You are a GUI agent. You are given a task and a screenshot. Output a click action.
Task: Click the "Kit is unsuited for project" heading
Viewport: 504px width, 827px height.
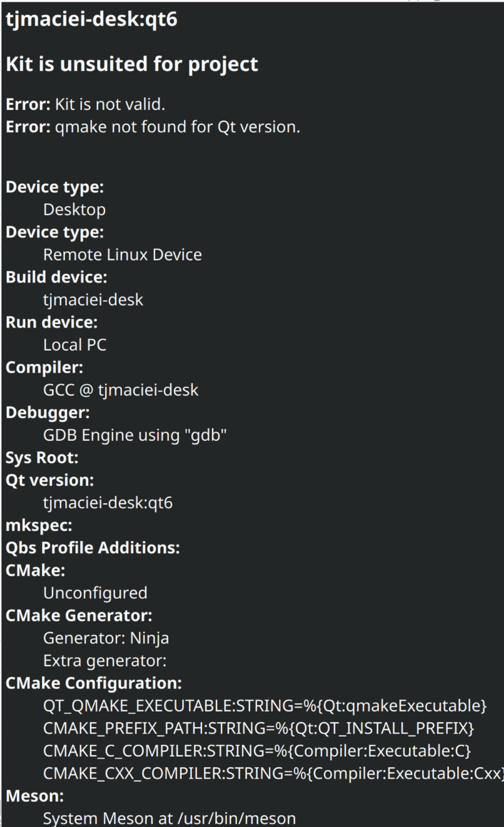[x=132, y=65]
